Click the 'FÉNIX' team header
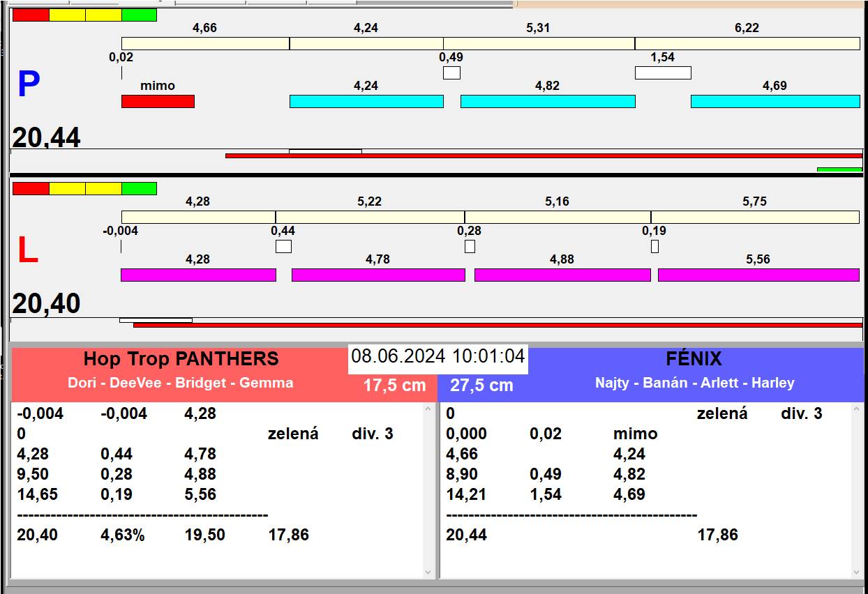 (x=694, y=359)
